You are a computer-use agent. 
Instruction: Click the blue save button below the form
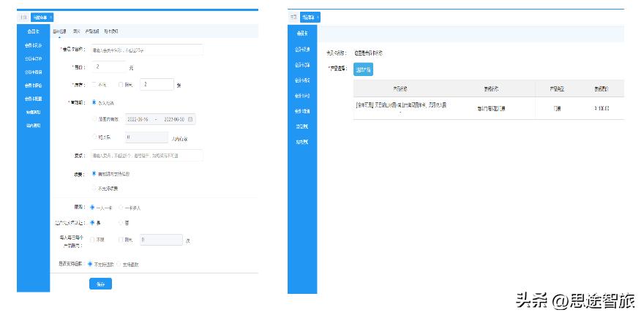tap(100, 284)
